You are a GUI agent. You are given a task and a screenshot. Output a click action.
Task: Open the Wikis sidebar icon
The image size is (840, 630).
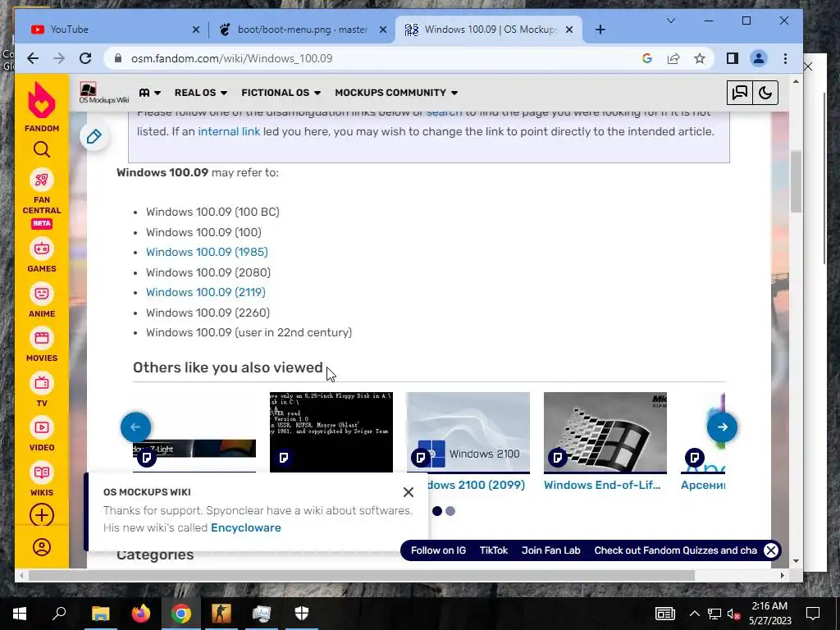pyautogui.click(x=42, y=472)
